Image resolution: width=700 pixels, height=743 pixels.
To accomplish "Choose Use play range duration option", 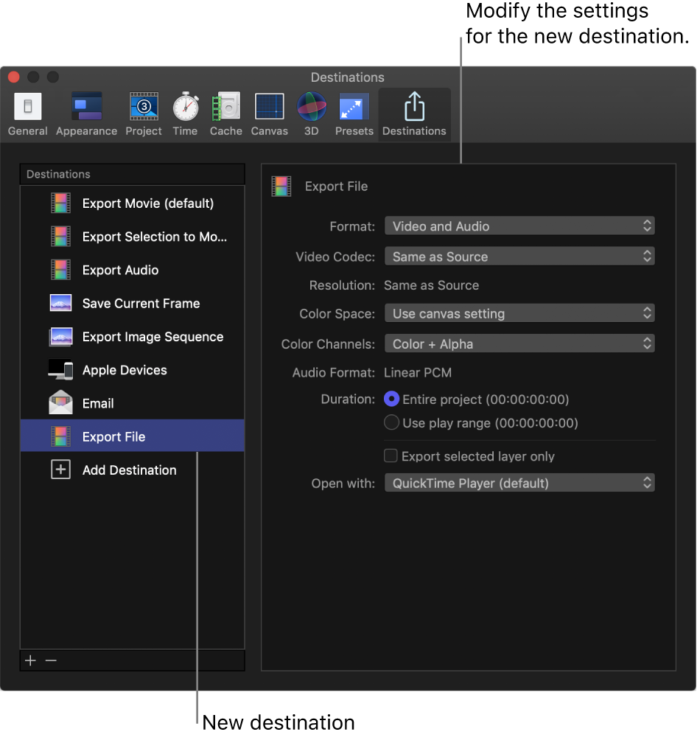I will pyautogui.click(x=391, y=422).
